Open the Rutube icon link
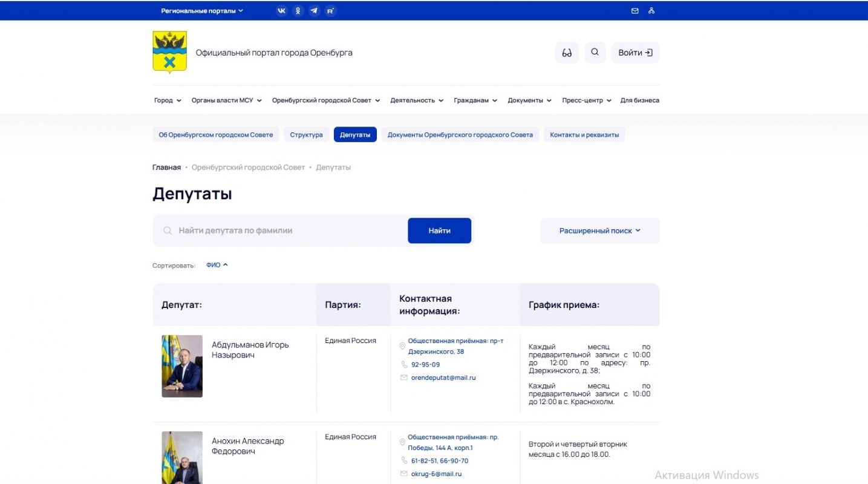 click(x=330, y=11)
